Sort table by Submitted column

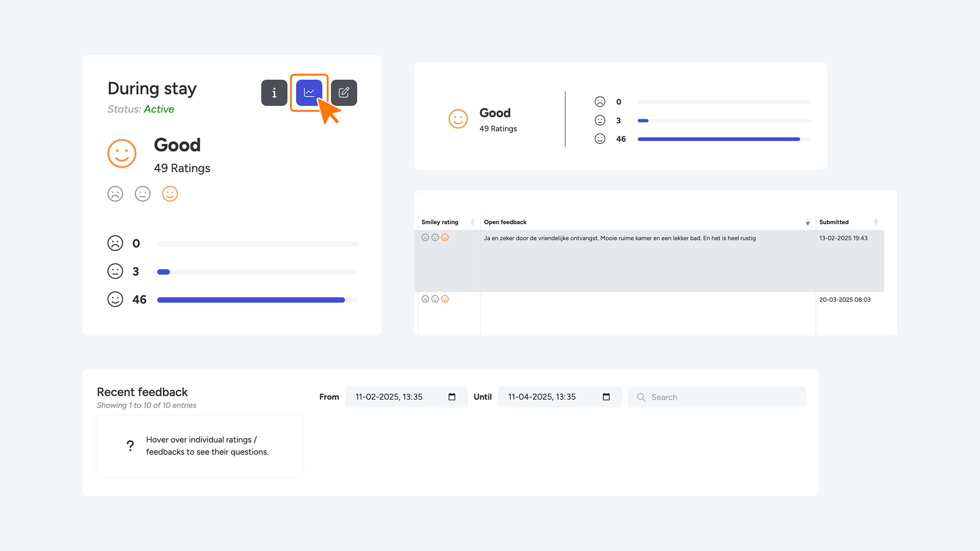876,222
